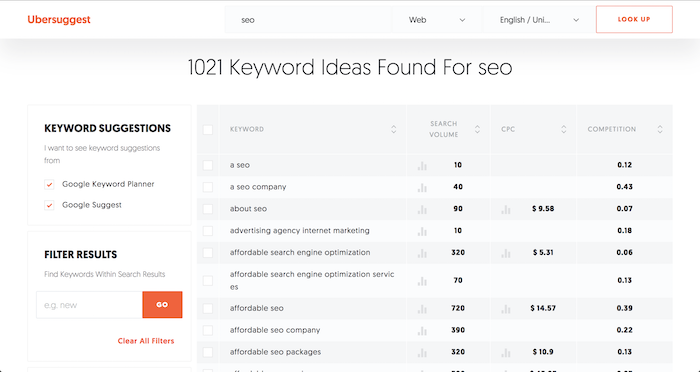Open the Web search type dropdown

point(437,20)
